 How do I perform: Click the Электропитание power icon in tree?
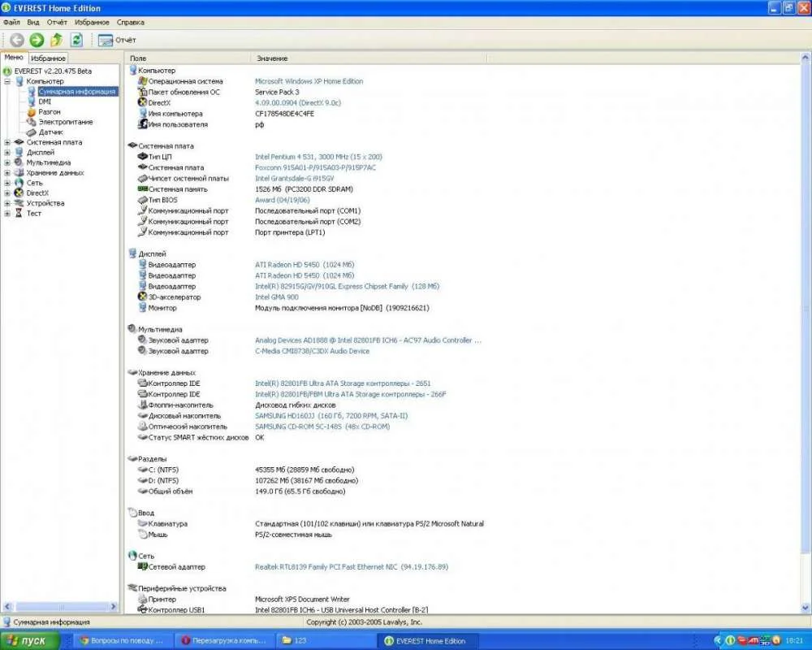tap(32, 122)
